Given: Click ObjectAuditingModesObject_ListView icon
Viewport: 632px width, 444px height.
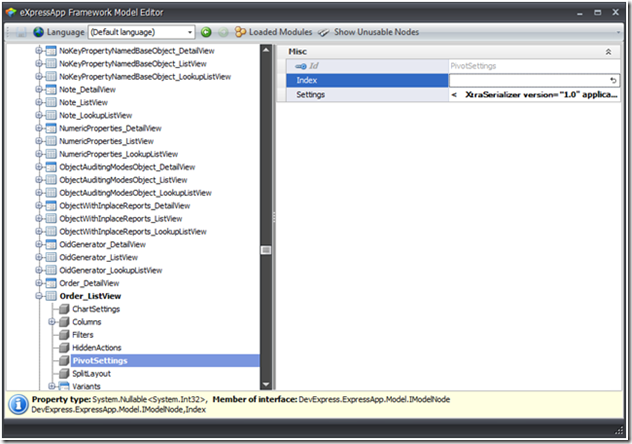Looking at the screenshot, I should pos(51,180).
